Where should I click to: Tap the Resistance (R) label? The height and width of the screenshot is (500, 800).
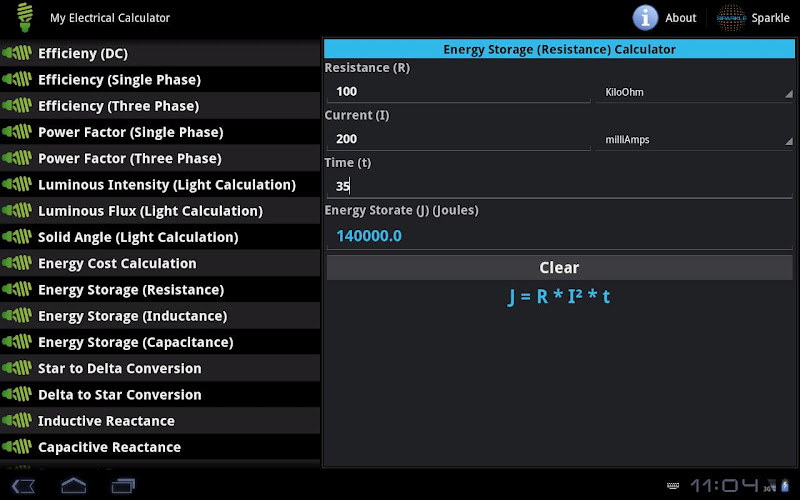367,67
